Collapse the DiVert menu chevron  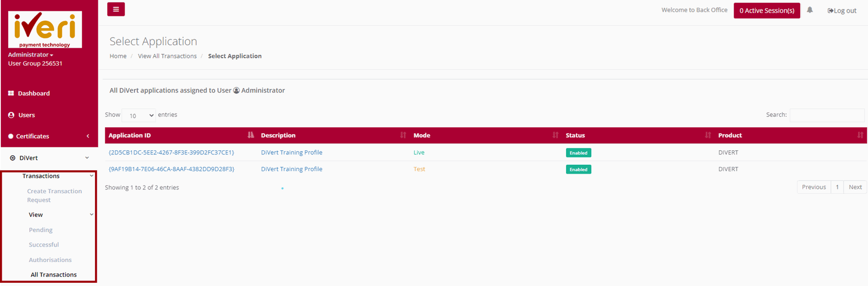click(87, 158)
